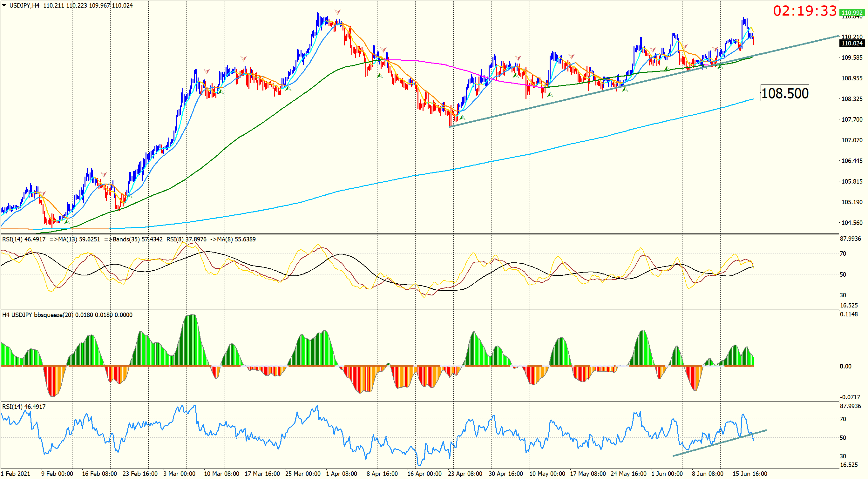The height and width of the screenshot is (479, 868).
Task: Click the 104.560 value on the price scale
Action: pos(852,223)
